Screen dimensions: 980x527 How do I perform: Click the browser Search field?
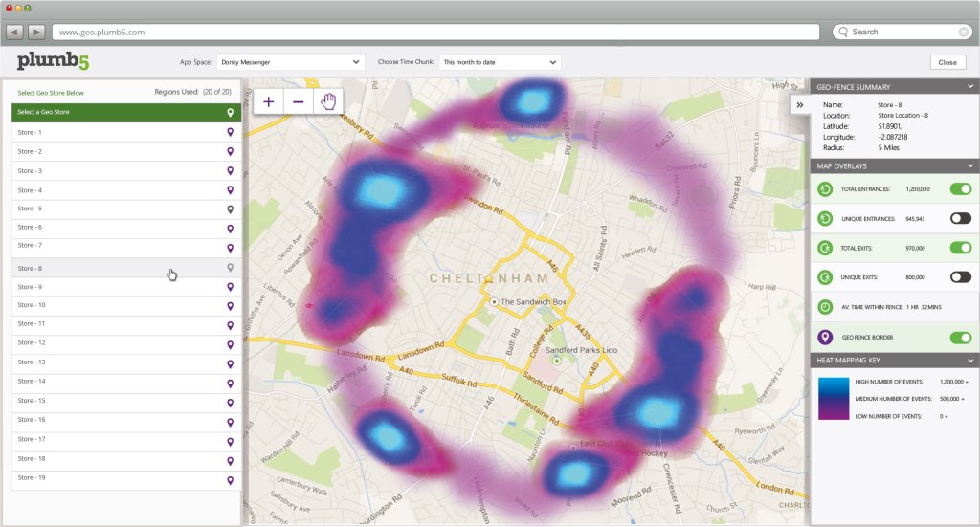902,32
